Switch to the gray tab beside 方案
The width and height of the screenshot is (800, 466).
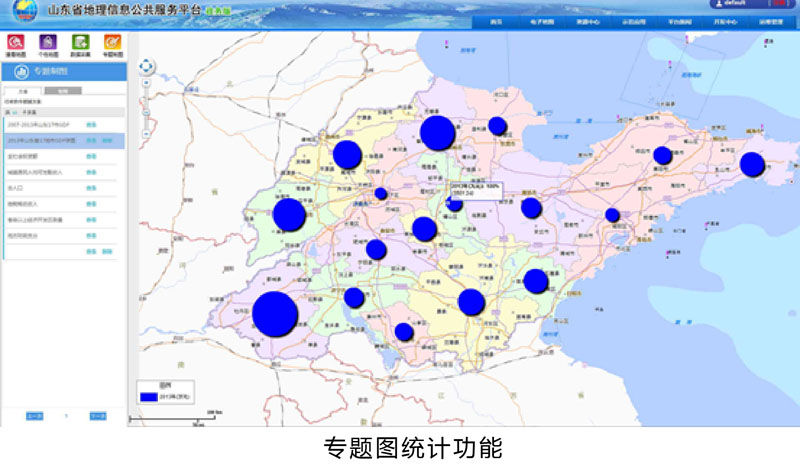[x=63, y=91]
